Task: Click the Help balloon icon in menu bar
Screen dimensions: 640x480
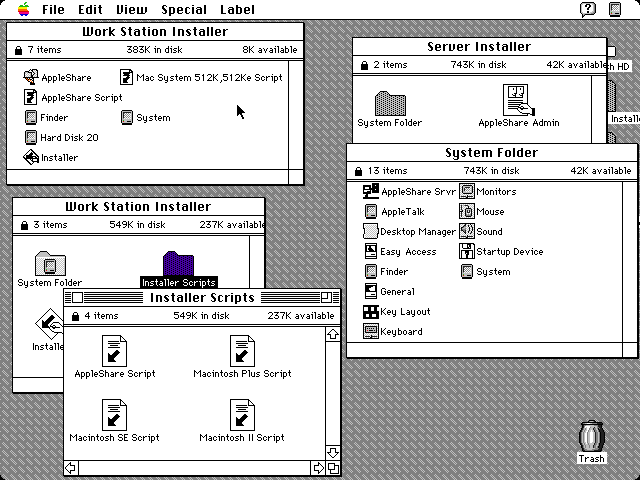Action: (x=588, y=9)
